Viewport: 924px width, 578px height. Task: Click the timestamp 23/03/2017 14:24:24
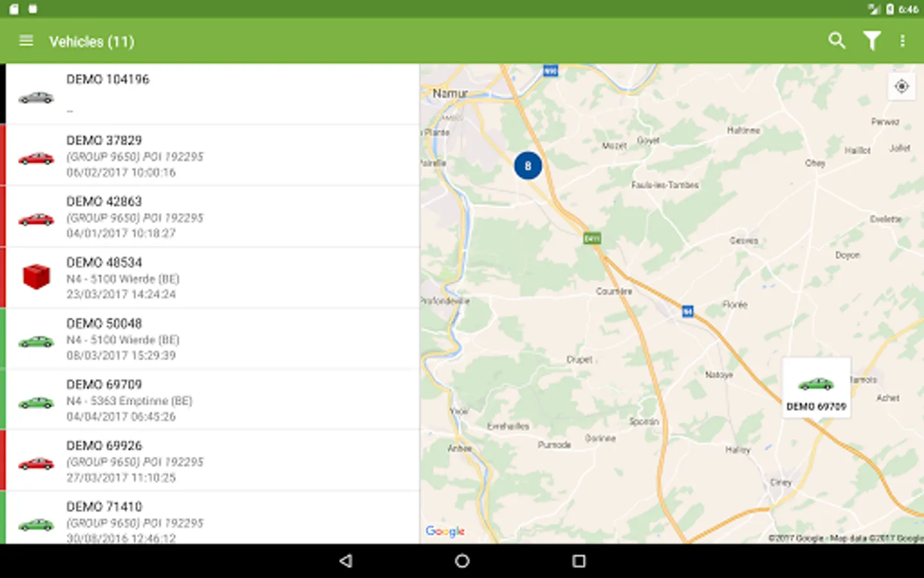121,294
